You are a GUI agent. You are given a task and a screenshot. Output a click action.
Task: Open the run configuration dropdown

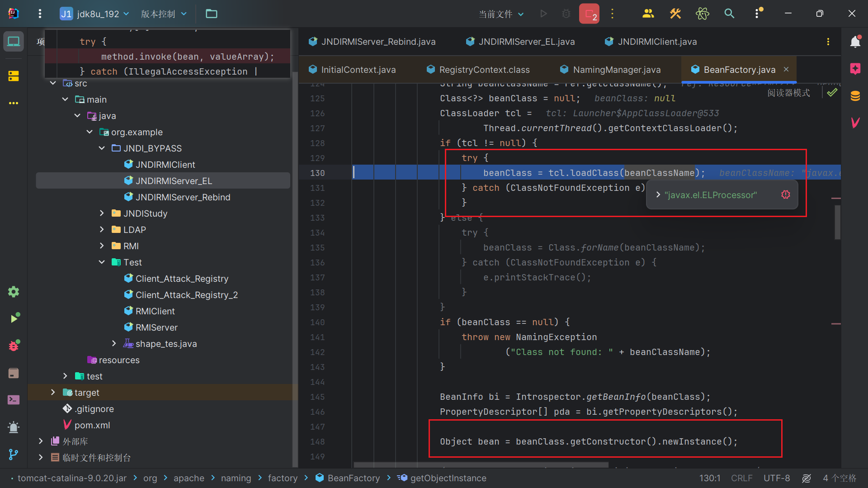pyautogui.click(x=501, y=14)
